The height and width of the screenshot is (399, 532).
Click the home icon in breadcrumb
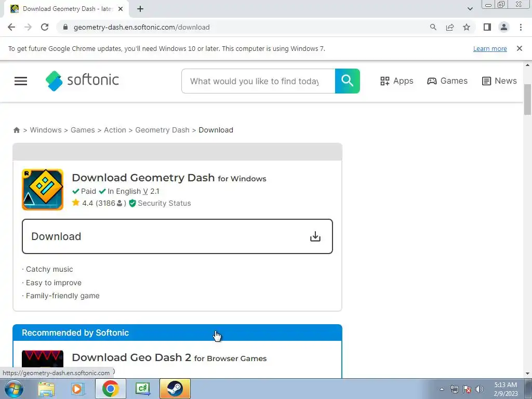click(16, 130)
